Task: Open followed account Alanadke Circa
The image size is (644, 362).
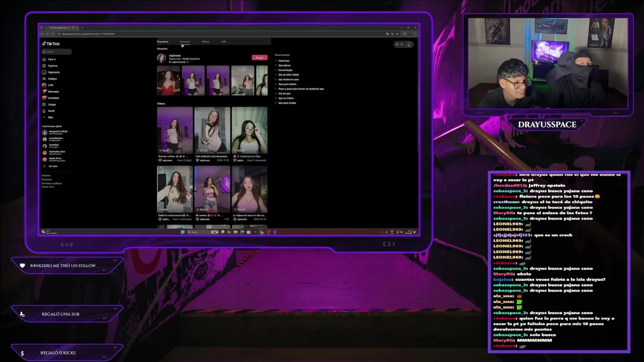Action: [x=54, y=152]
